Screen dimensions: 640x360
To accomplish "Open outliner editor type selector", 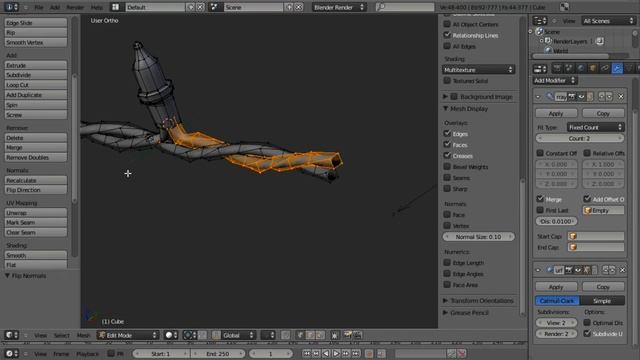I will (540, 21).
